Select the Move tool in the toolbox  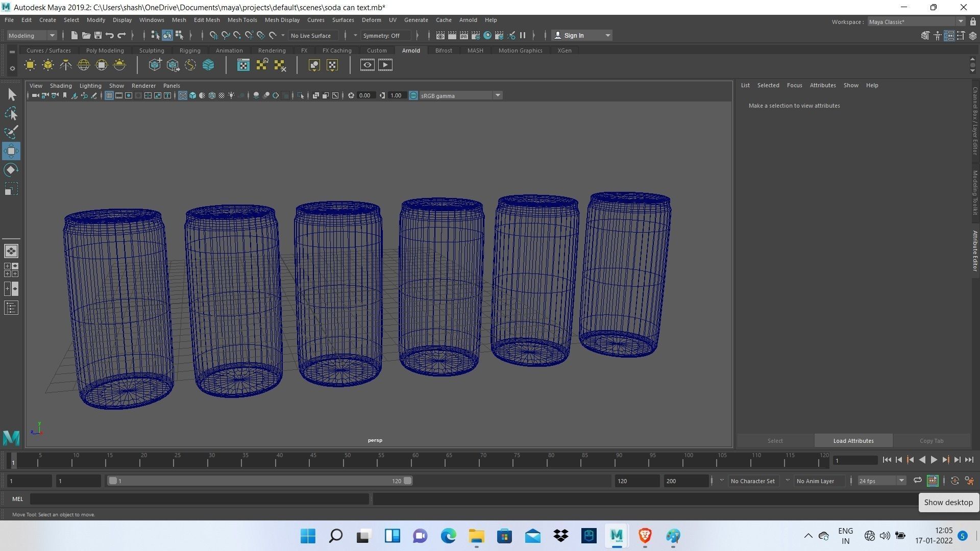point(11,151)
